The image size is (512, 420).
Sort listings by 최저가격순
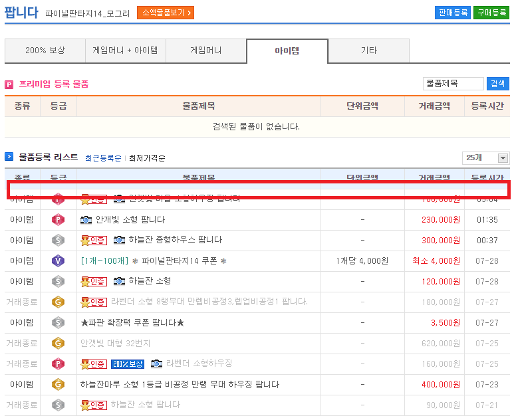click(x=147, y=158)
